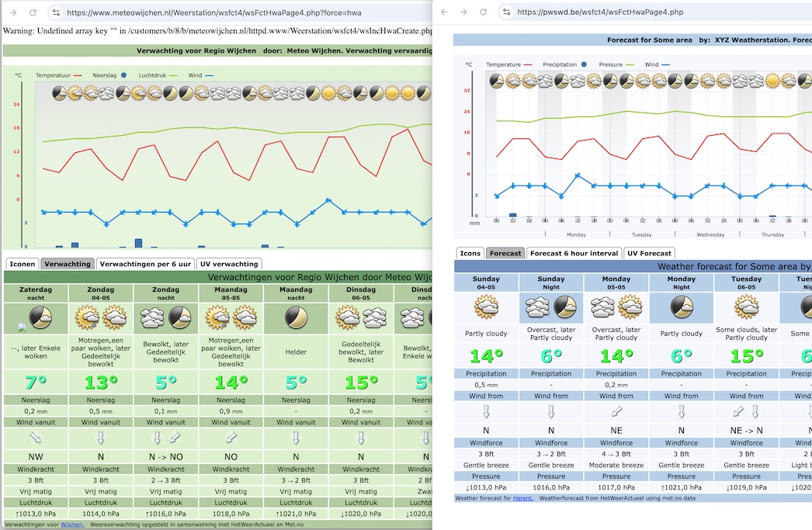Image resolution: width=812 pixels, height=530 pixels.
Task: Open site info icon for meteowijchen.nl
Action: (x=55, y=12)
